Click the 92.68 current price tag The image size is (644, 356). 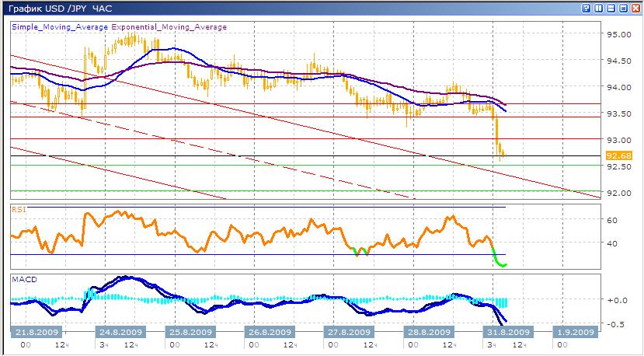[x=615, y=155]
